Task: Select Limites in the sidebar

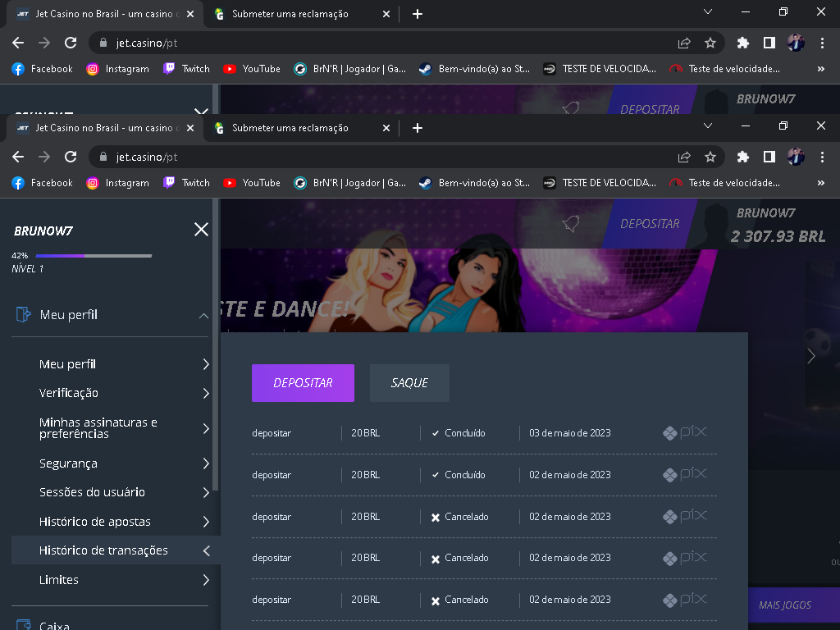Action: point(59,580)
